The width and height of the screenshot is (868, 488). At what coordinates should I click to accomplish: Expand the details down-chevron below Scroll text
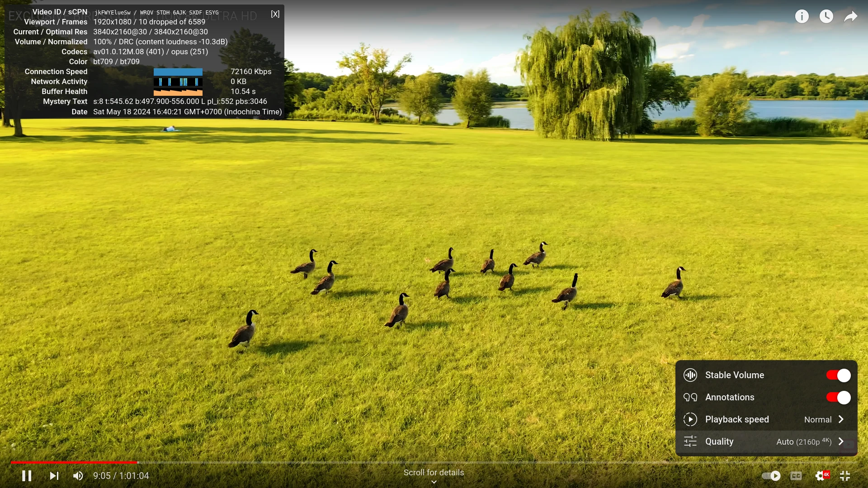point(434,482)
